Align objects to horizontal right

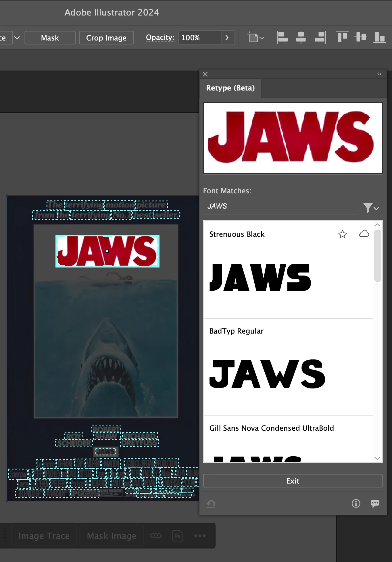click(x=320, y=37)
